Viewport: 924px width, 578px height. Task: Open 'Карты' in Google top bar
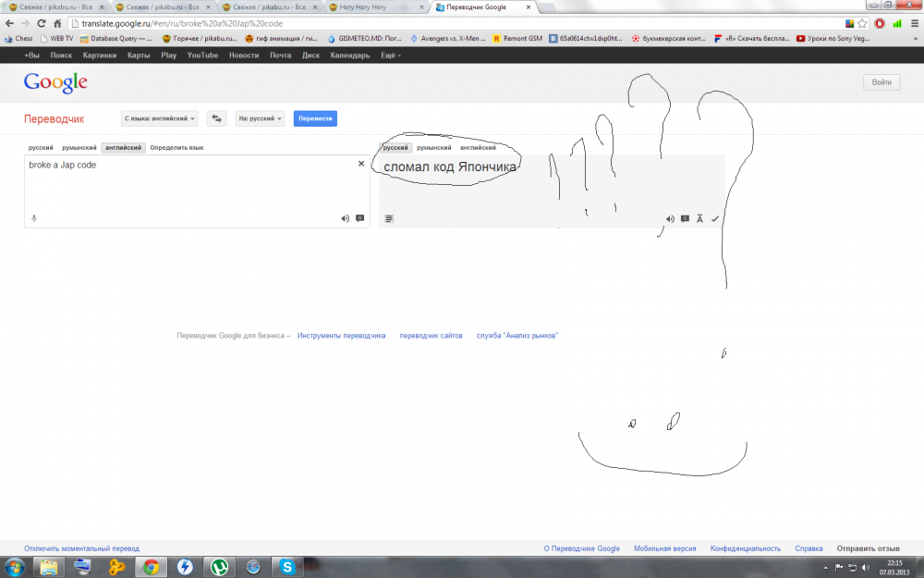pos(139,55)
